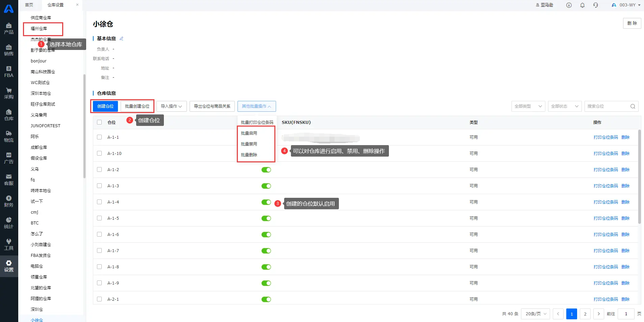Viewport: 644px width, 322px height.
Task: Click 打印仓位条码 link for A-1-1
Action: (605, 137)
